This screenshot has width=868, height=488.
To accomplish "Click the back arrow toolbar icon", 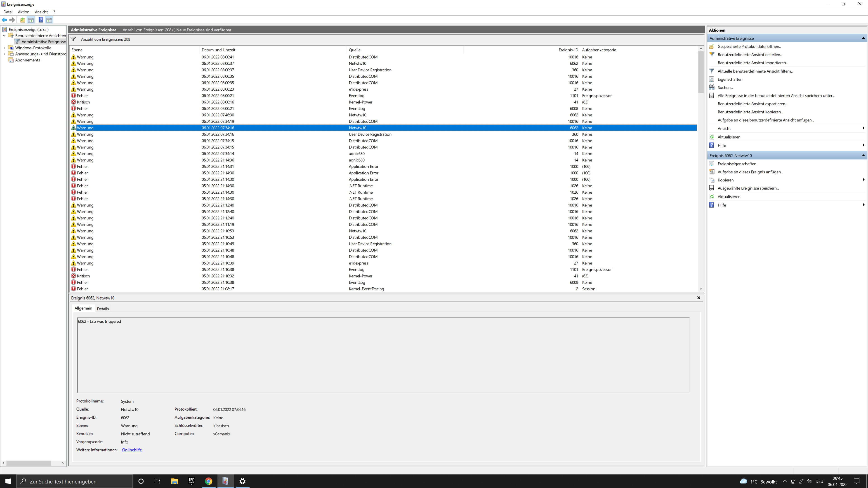I will coord(4,20).
